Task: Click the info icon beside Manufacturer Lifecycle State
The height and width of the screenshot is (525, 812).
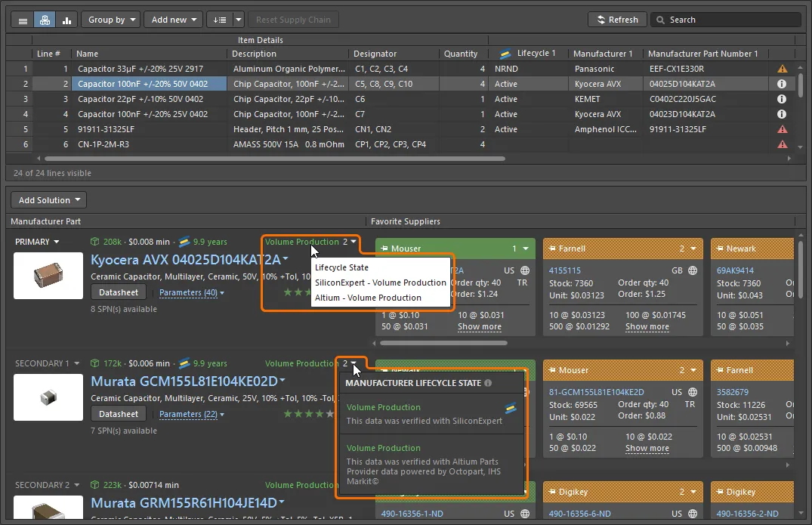Action: (x=488, y=383)
